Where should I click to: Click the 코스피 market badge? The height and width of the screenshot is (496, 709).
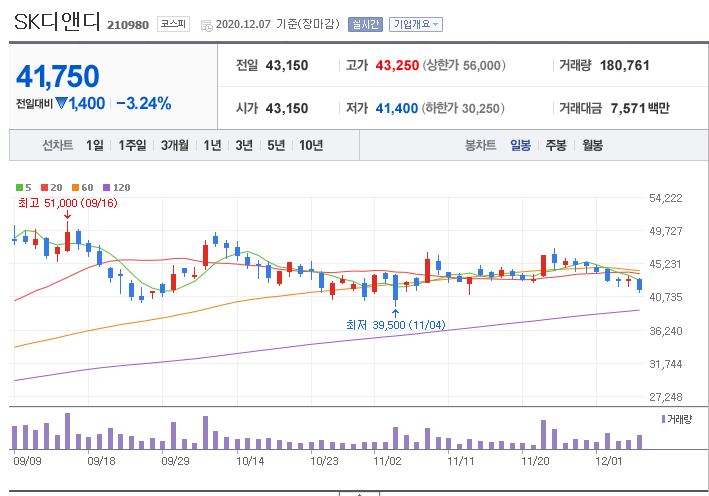[x=173, y=24]
